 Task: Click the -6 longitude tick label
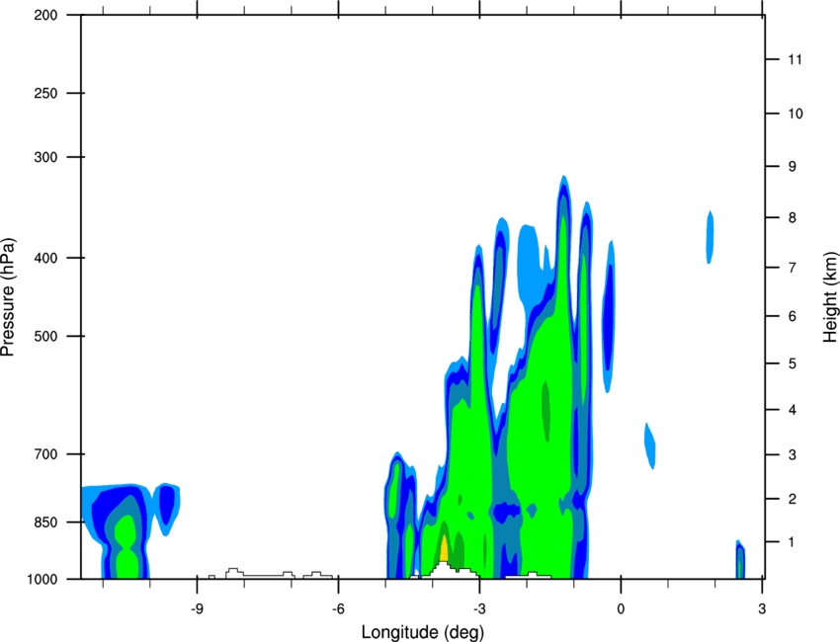[338, 609]
